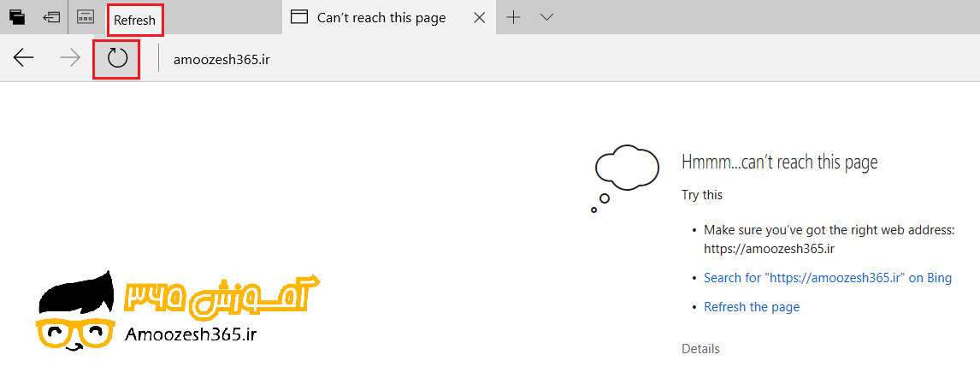Open the tabs you've set aside
This screenshot has width=980, height=390.
(17, 17)
